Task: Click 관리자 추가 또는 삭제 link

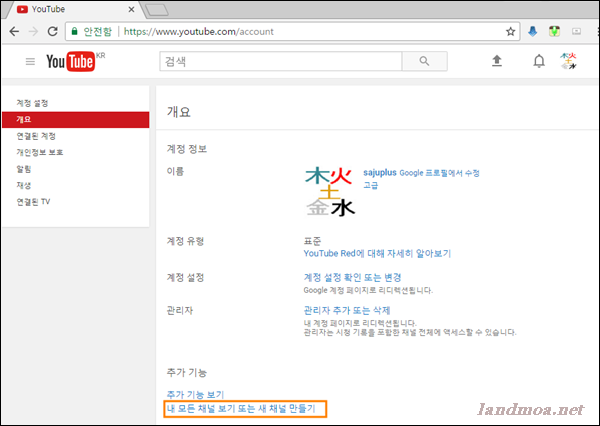Action: [x=347, y=310]
